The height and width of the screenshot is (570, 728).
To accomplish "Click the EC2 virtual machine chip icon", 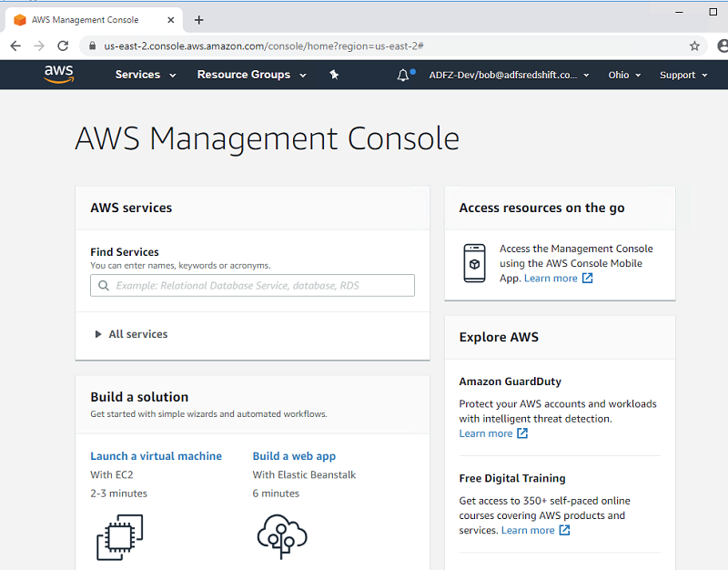I will tap(120, 537).
